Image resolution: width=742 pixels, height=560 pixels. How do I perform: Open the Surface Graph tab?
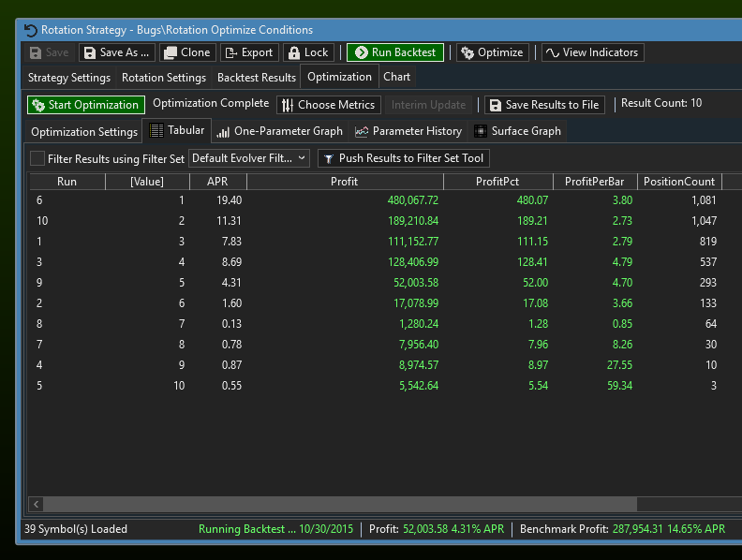point(517,131)
